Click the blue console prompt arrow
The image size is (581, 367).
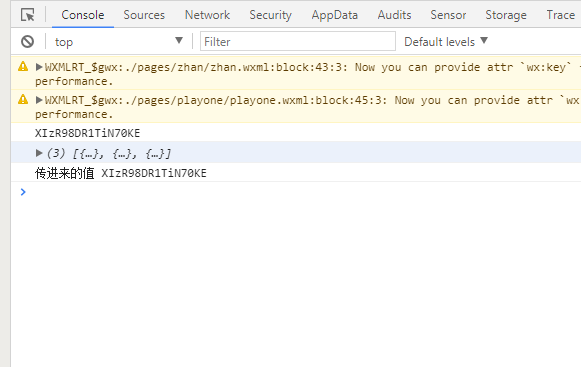coord(23,192)
